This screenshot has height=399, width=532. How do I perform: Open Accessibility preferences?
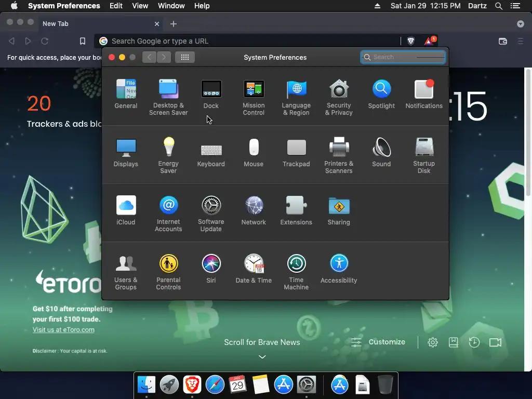(339, 269)
